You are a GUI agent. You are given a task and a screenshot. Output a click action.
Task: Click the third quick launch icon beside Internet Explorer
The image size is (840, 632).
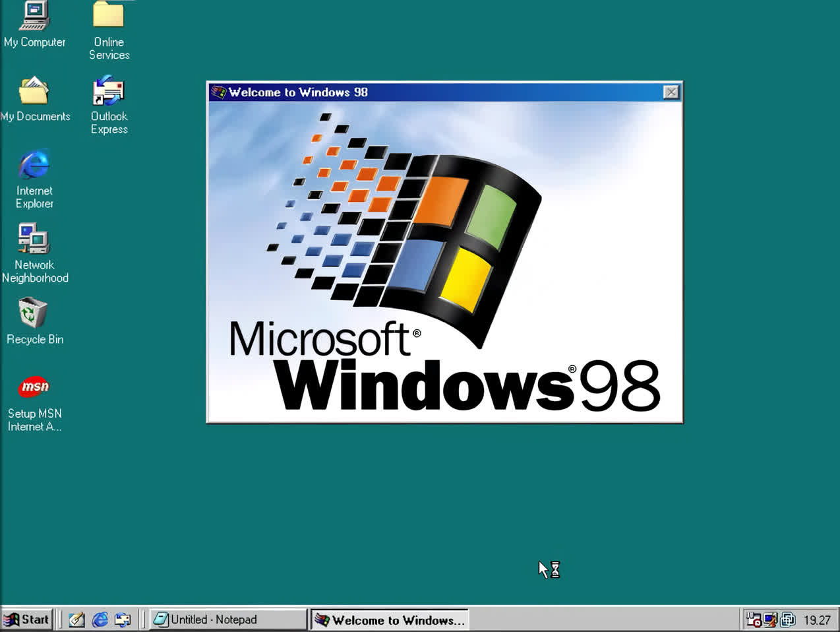123,619
